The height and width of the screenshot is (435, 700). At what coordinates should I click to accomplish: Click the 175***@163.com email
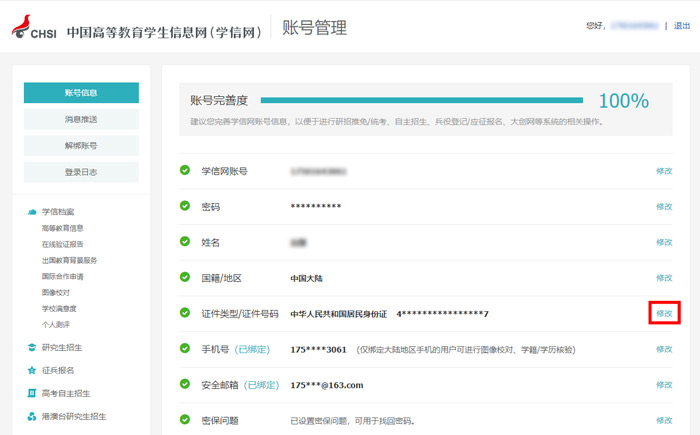tap(327, 385)
